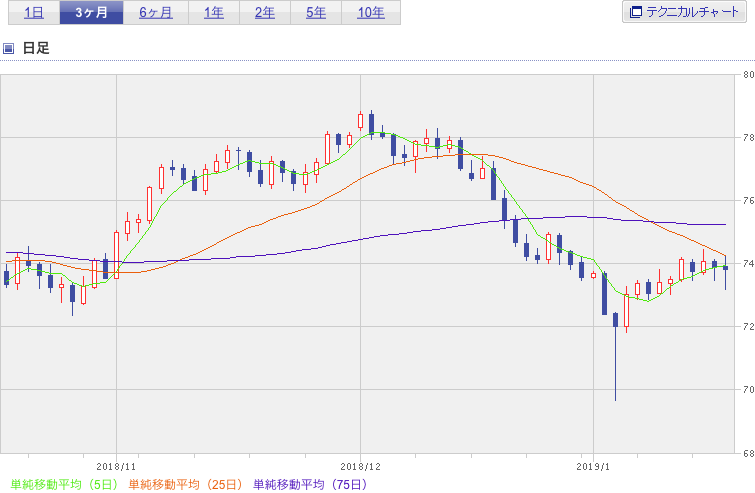
Task: Click the 74 price axis label
Action: [x=749, y=263]
